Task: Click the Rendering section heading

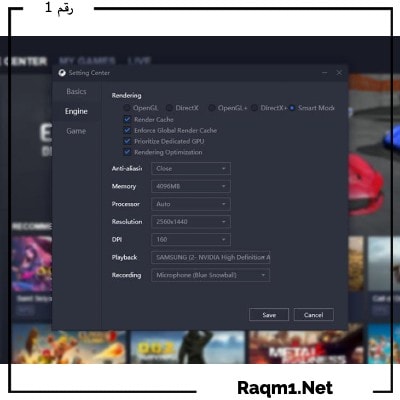Action: [126, 96]
